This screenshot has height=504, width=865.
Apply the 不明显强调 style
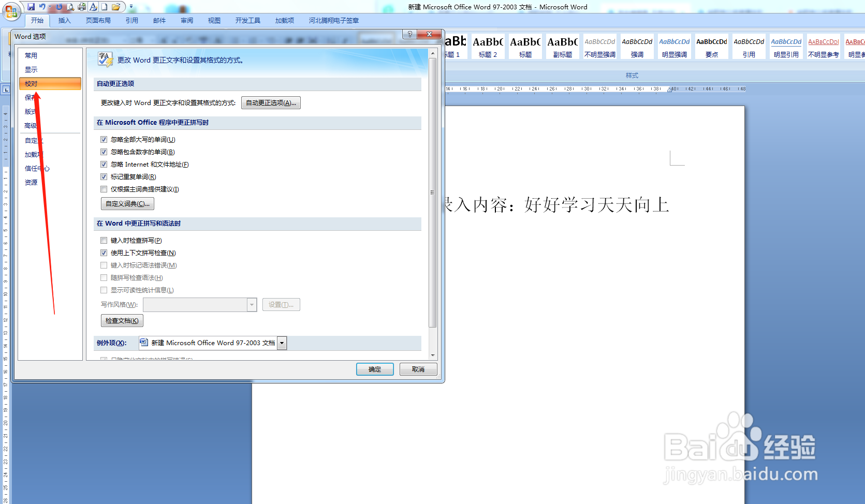coord(599,47)
